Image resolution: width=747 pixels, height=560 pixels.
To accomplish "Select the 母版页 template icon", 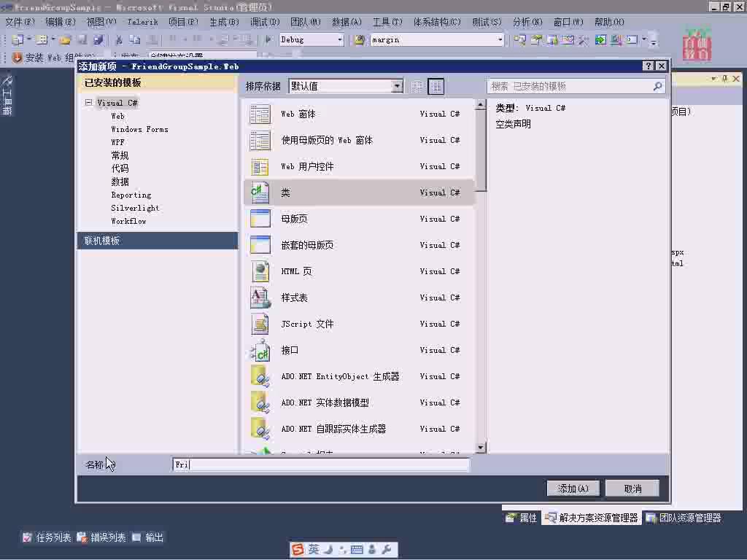I will coord(260,219).
